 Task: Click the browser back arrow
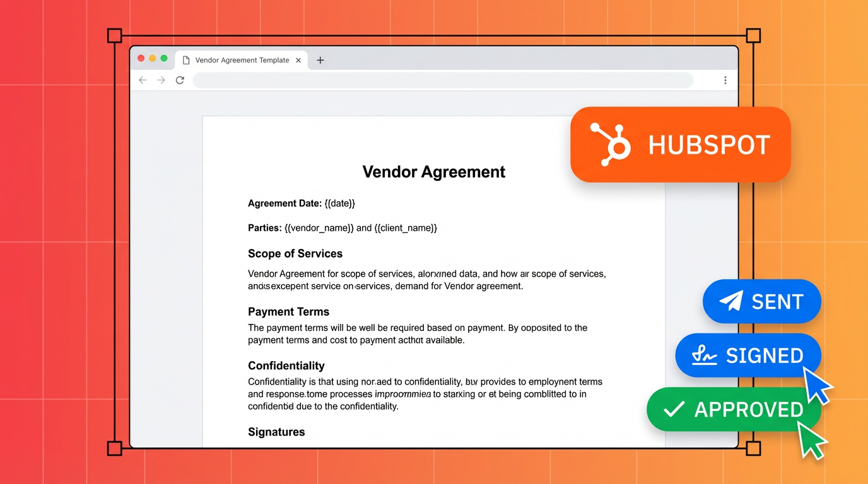tap(143, 80)
